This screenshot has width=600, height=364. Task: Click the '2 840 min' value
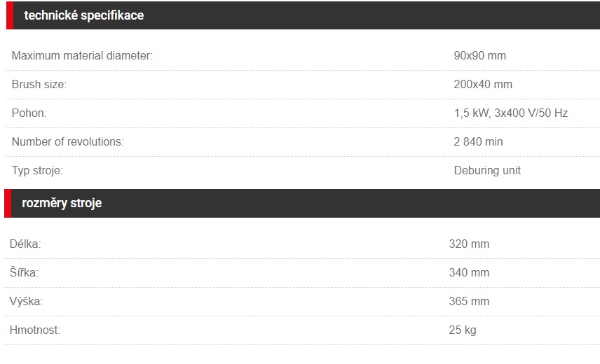tap(478, 141)
